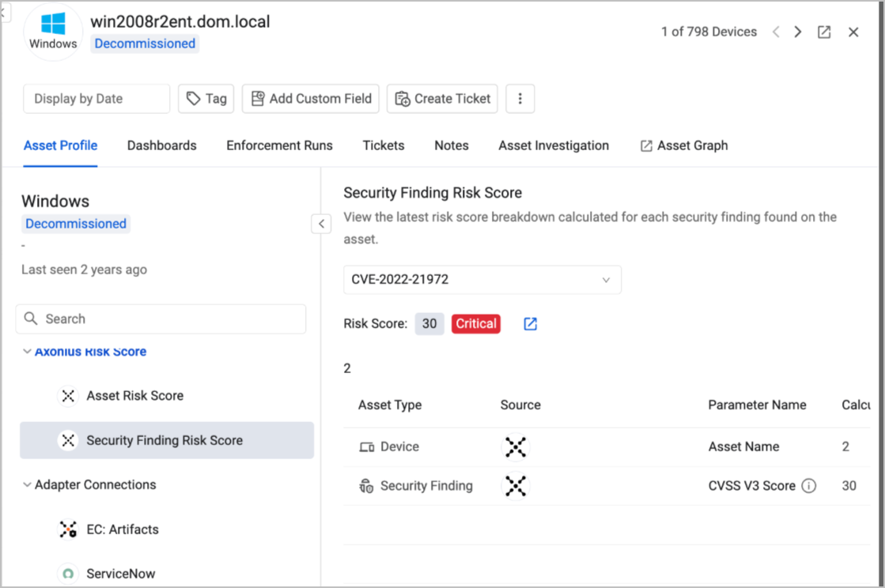The image size is (885, 588).
Task: Collapse Adapter Connections section
Action: click(x=27, y=484)
